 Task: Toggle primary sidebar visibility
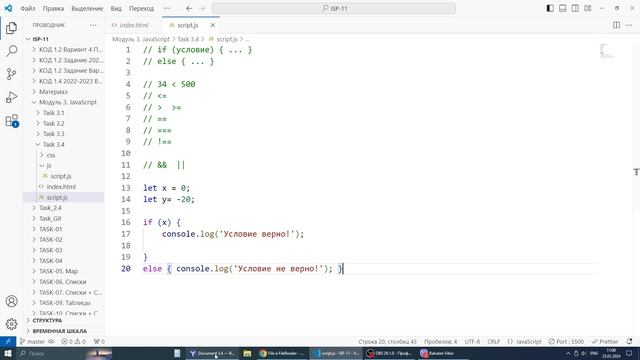click(550, 8)
